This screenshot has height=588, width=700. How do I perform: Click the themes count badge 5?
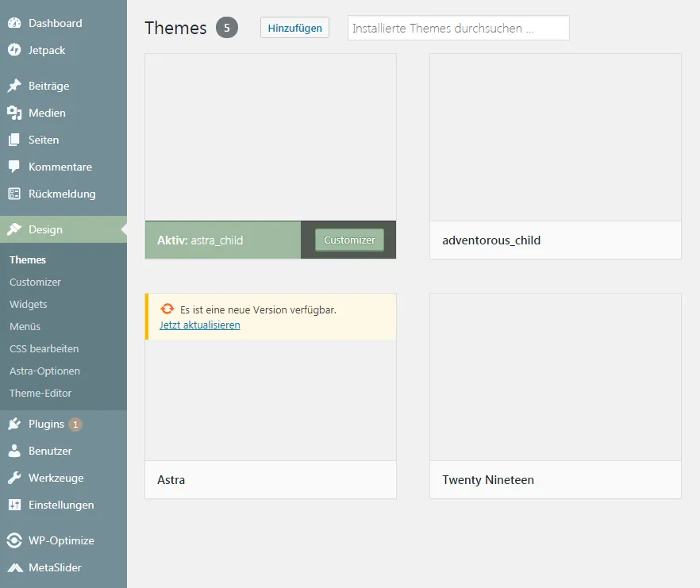pyautogui.click(x=227, y=28)
